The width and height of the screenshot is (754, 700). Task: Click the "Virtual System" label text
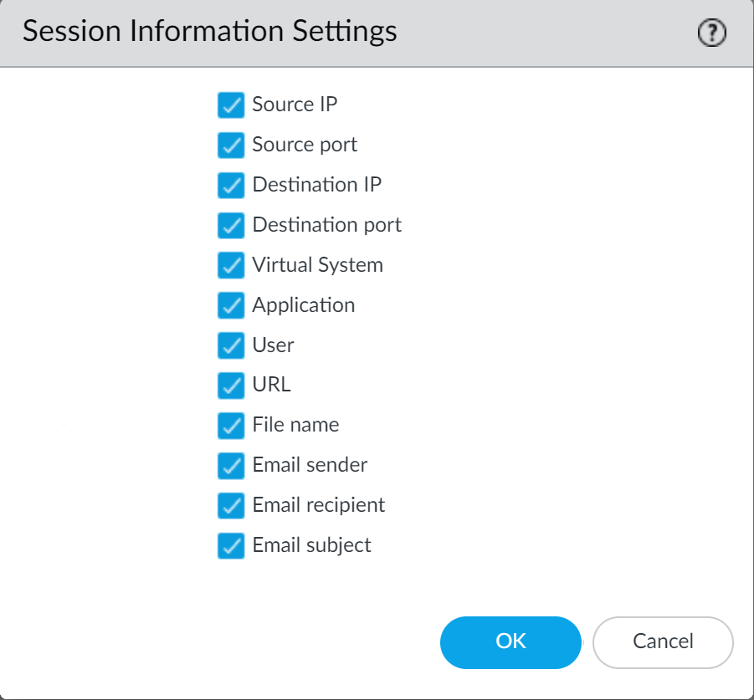pyautogui.click(x=317, y=265)
